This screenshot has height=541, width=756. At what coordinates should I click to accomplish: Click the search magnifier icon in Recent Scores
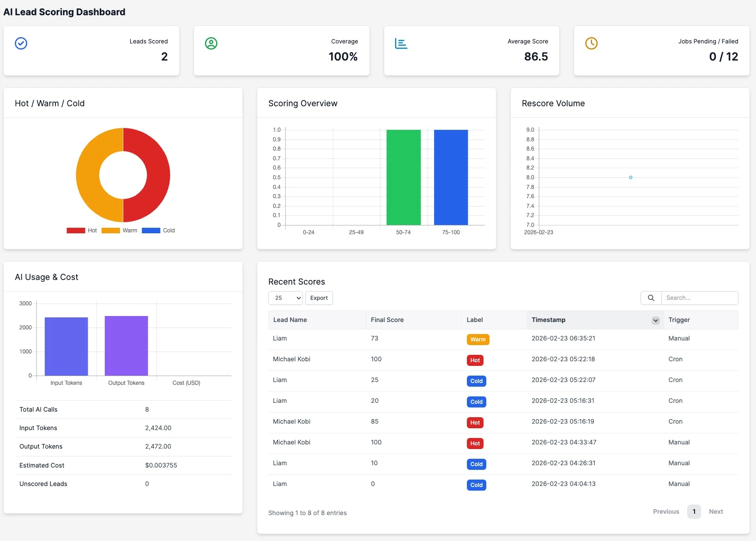651,298
